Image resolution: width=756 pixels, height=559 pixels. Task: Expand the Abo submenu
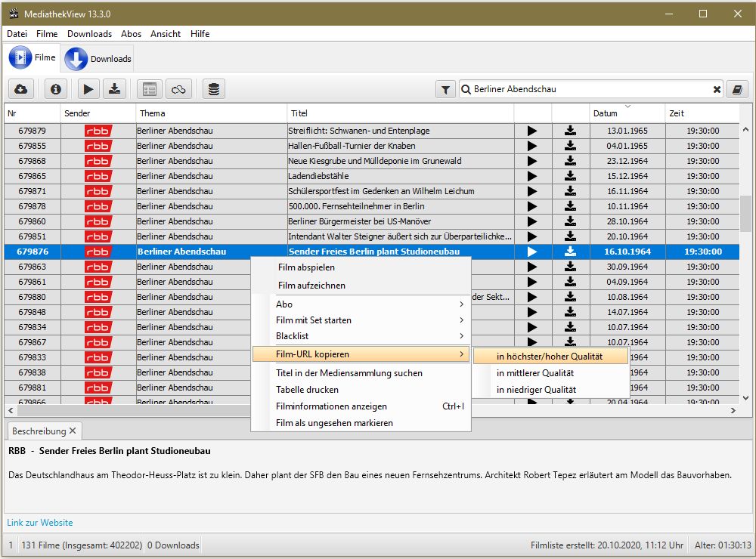point(361,304)
